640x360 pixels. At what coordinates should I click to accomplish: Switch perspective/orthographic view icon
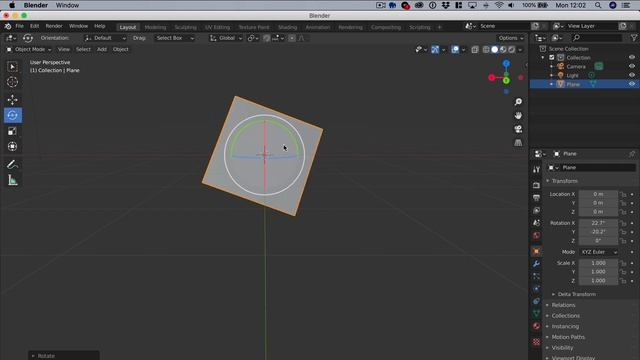[518, 142]
